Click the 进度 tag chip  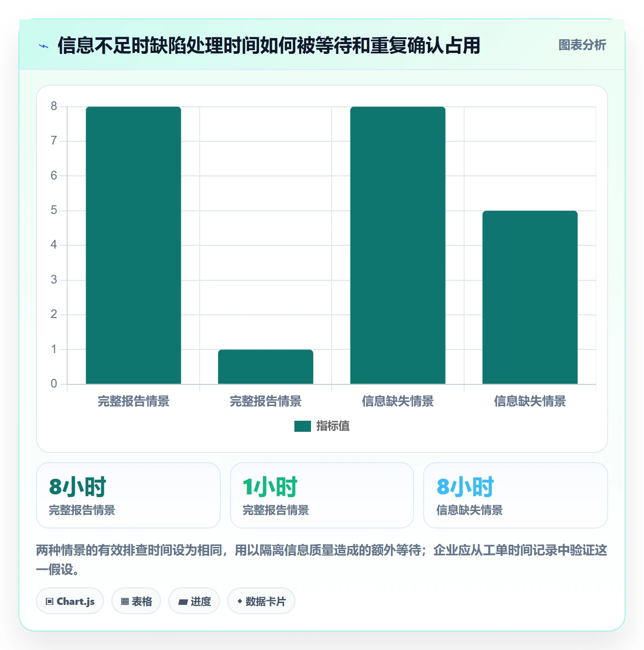[x=194, y=601]
